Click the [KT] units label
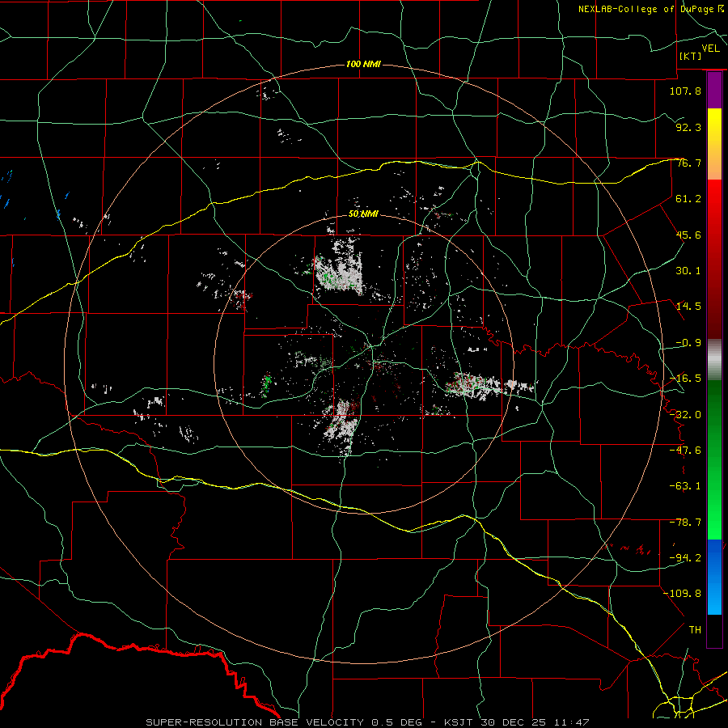This screenshot has height=728, width=728. [x=691, y=56]
